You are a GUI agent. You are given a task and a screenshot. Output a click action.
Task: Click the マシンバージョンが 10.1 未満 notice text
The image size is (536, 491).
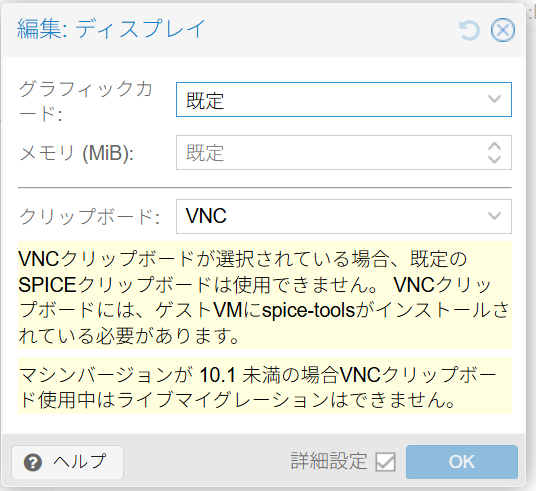pyautogui.click(x=265, y=386)
